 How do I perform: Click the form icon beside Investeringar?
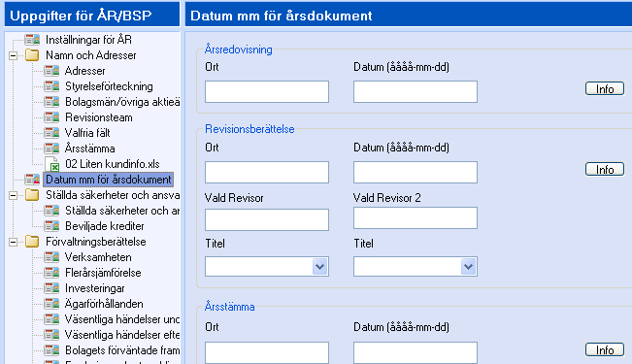[51, 288]
